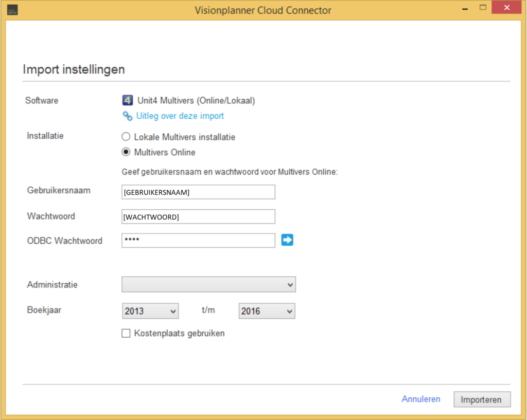
Task: Click the chain link icon beside Uitleg
Action: pyautogui.click(x=128, y=116)
